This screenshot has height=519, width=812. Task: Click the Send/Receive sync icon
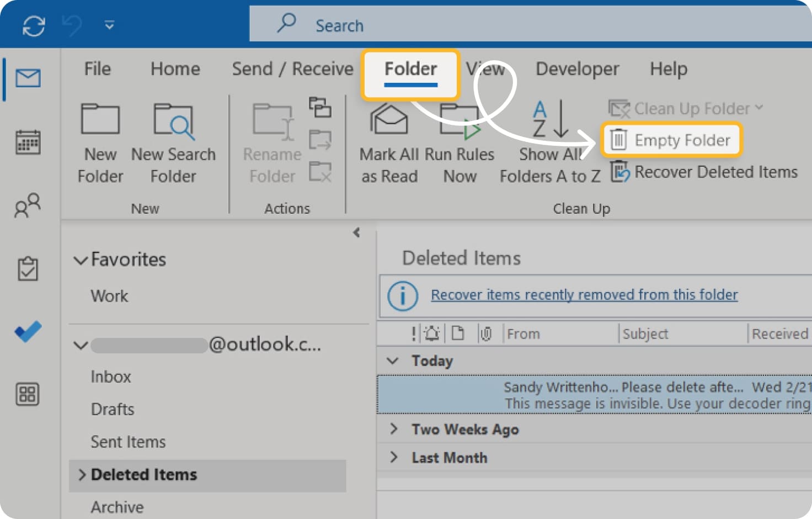pos(34,26)
